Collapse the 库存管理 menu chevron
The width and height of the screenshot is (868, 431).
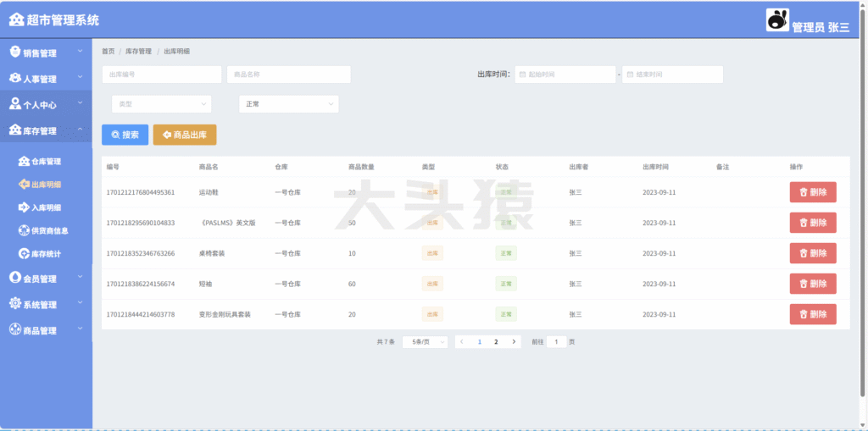(80, 129)
